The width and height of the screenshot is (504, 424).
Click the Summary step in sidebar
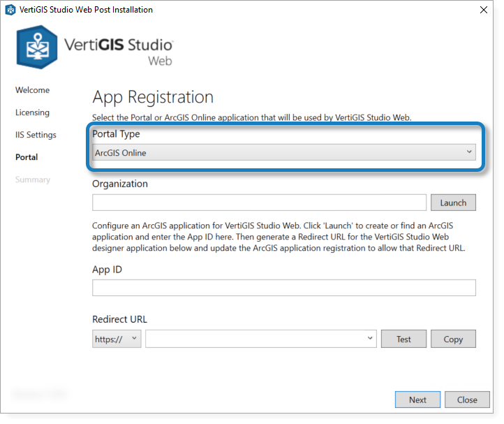(33, 180)
